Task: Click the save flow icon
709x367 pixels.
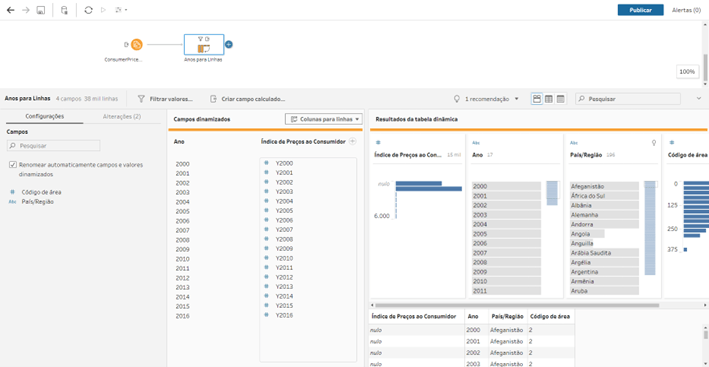Action: click(x=41, y=10)
